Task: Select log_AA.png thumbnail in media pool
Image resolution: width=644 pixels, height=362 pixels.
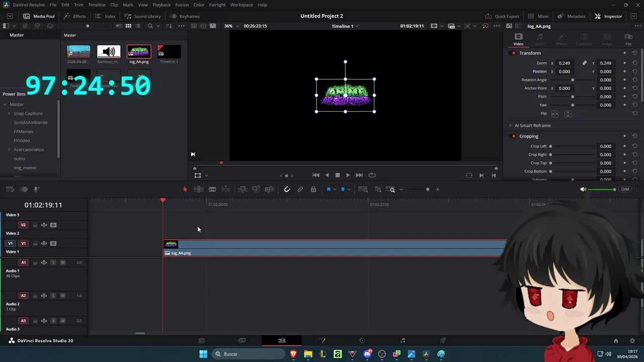Action: 139,52
